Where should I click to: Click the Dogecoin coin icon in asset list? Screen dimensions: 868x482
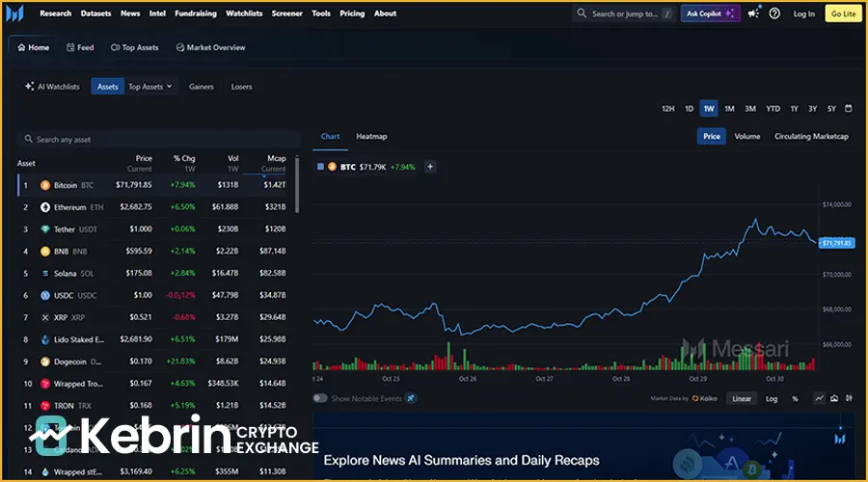[x=44, y=361]
